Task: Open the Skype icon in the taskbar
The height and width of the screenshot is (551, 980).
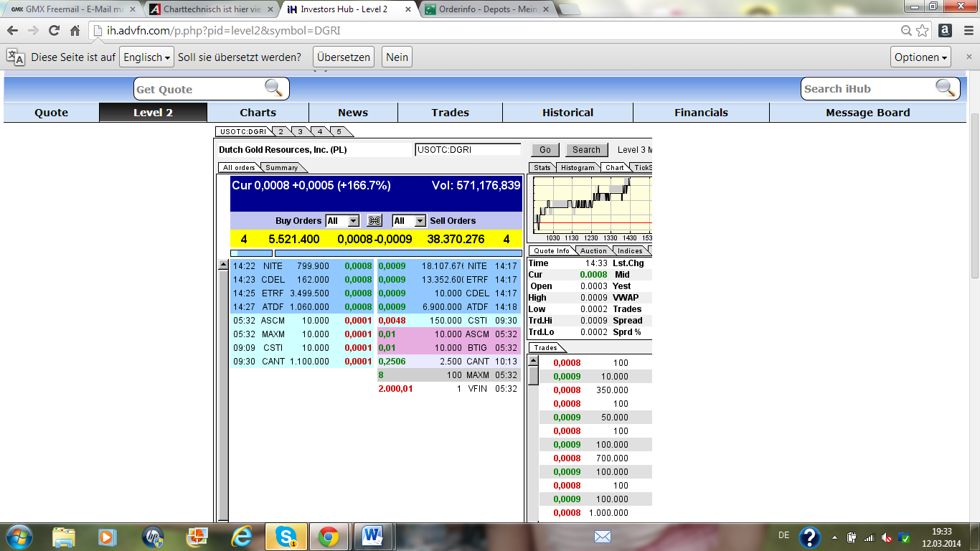Action: click(286, 536)
